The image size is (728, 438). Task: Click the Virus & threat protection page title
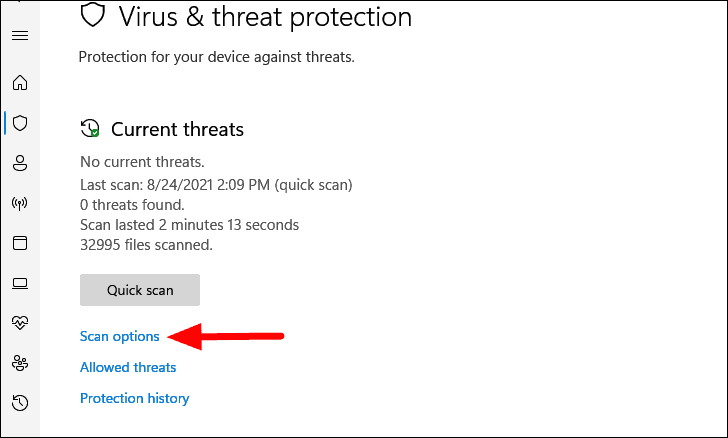coord(265,16)
